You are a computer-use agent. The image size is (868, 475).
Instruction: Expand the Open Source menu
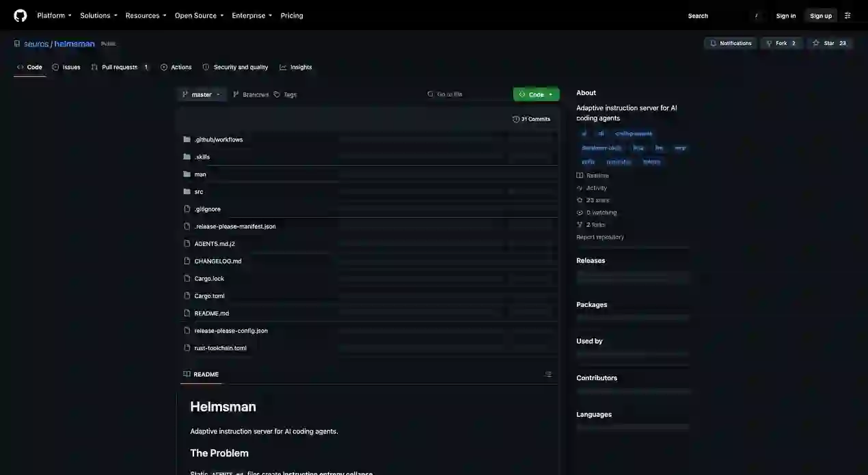(199, 16)
